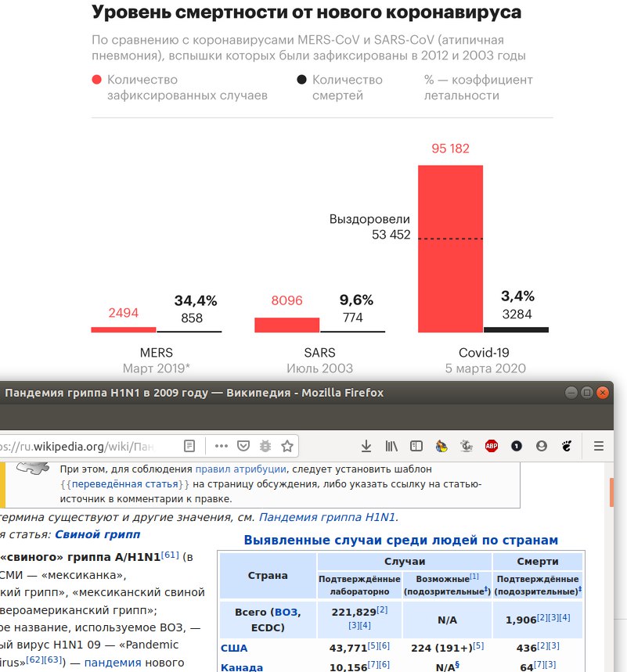Image resolution: width=627 pixels, height=672 pixels.
Task: Open the 'Свиной грипп' main article link
Action: click(x=97, y=534)
